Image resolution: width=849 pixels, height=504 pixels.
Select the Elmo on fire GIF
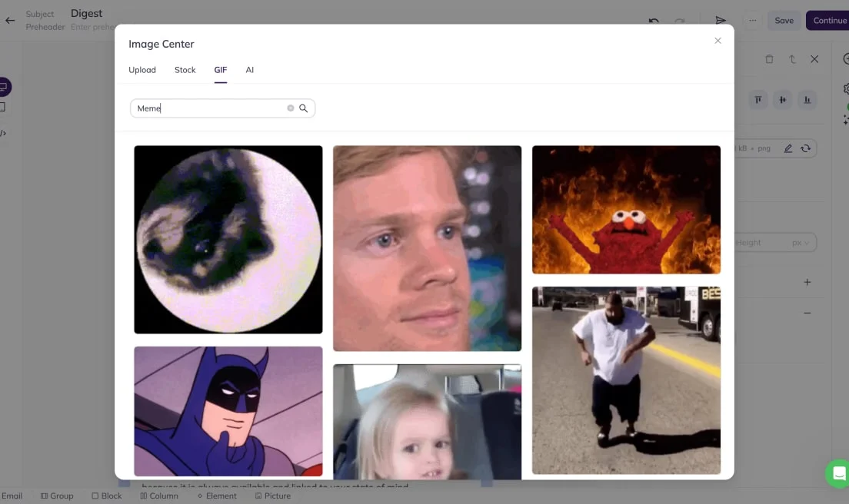click(626, 210)
